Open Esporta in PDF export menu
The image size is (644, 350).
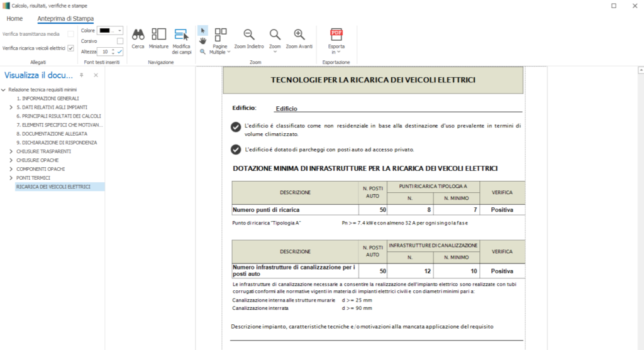coord(336,41)
